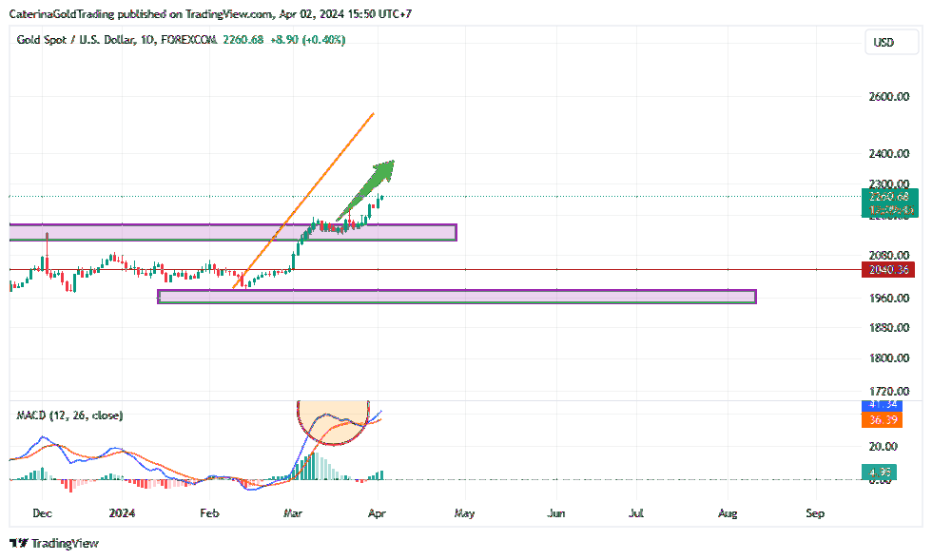This screenshot has width=932, height=560.
Task: Click the 1880.00 price axis label
Action: point(888,328)
